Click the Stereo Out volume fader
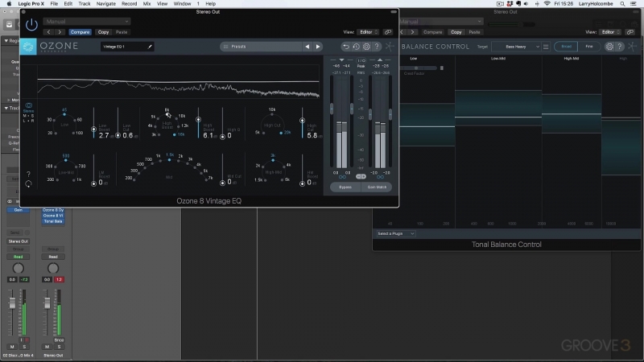Viewport: 644px width, 362px height. click(47, 303)
